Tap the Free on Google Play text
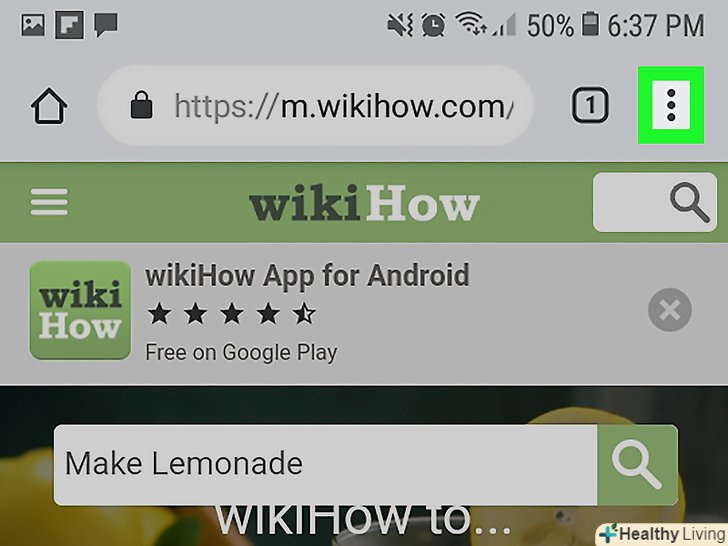Screen dimensions: 728x546 tap(241, 352)
